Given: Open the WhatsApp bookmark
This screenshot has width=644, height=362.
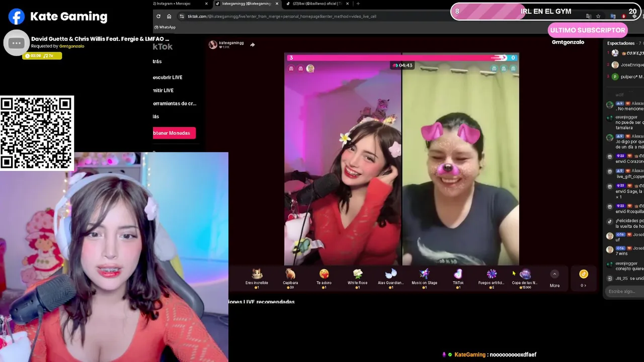Looking at the screenshot, I should pyautogui.click(x=165, y=27).
